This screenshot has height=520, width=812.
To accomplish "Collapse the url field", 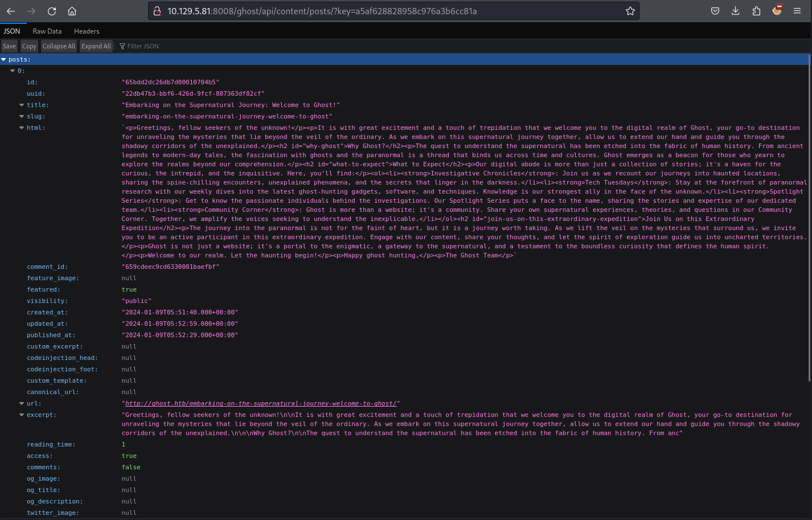I will [22, 403].
